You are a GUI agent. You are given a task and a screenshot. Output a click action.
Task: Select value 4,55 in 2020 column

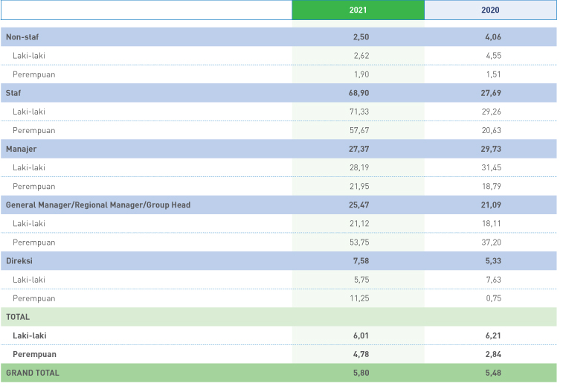point(493,56)
